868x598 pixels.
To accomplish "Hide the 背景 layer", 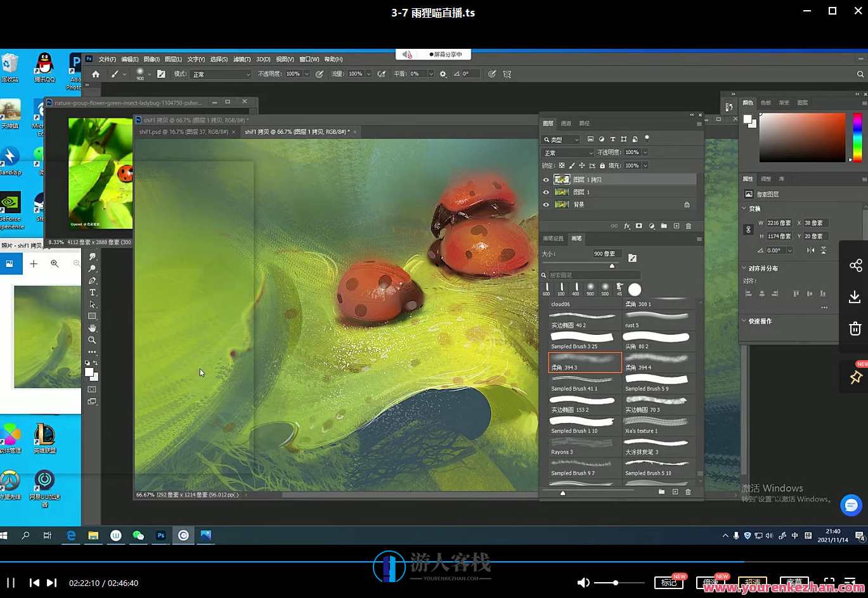I will pos(546,205).
